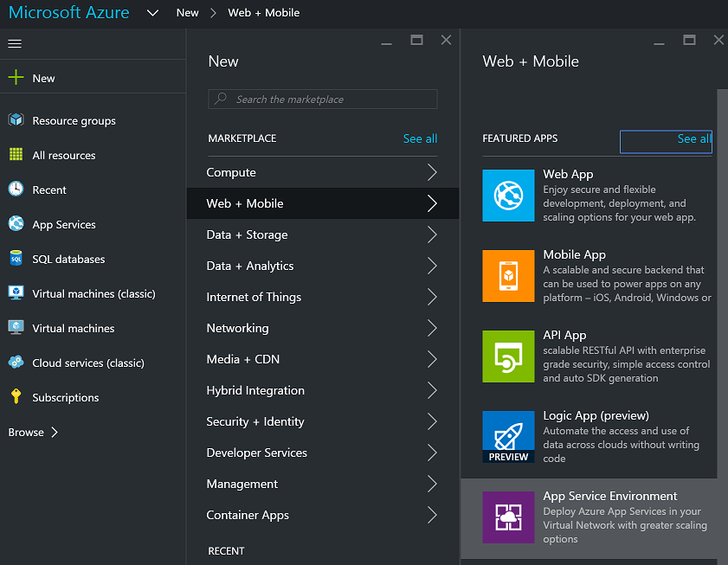
Task: Select the orange Mobile App icon
Action: pos(508,275)
